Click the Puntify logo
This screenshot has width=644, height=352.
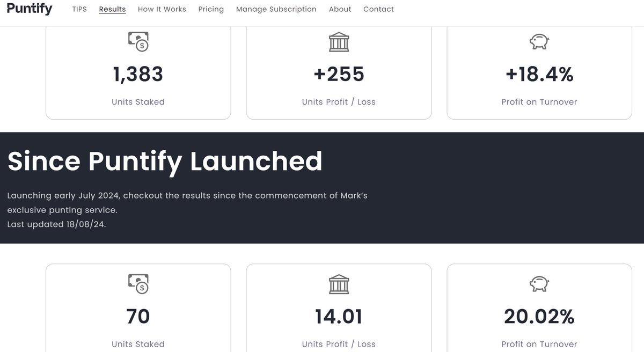click(x=30, y=9)
